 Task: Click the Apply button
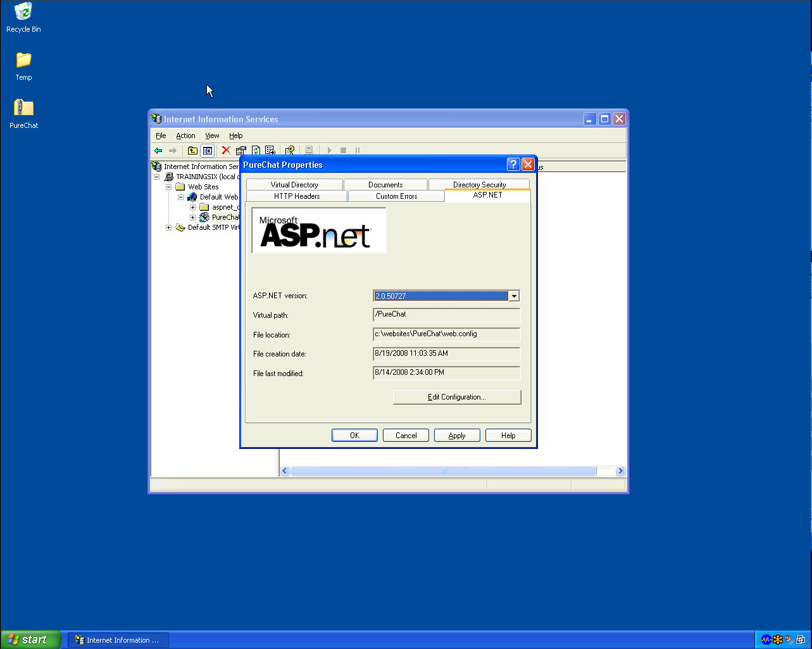click(456, 436)
